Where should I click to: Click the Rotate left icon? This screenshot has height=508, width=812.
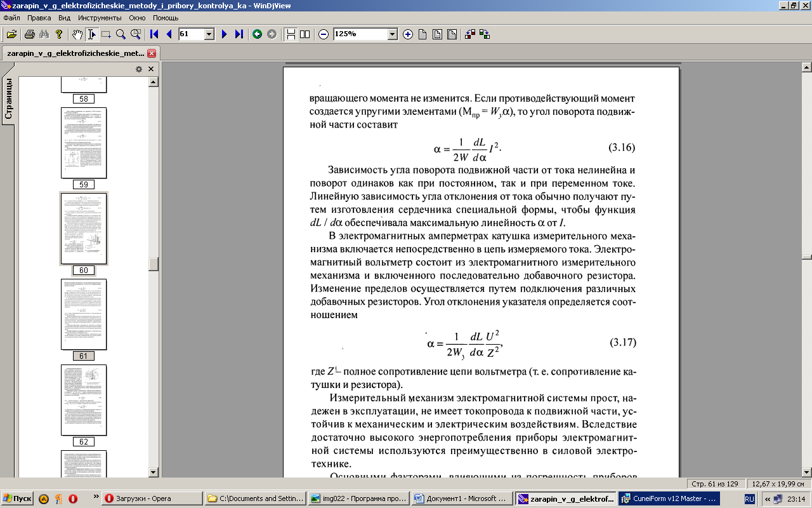tap(470, 34)
